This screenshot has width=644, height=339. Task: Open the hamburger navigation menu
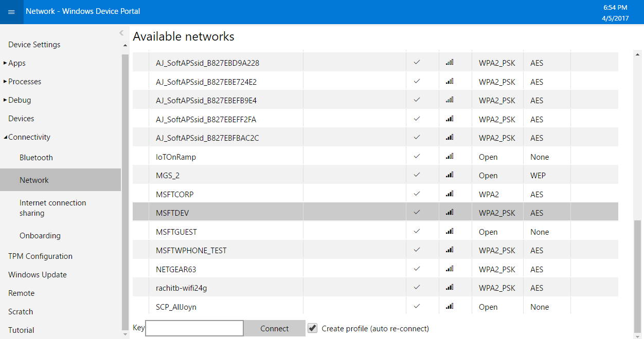11,12
